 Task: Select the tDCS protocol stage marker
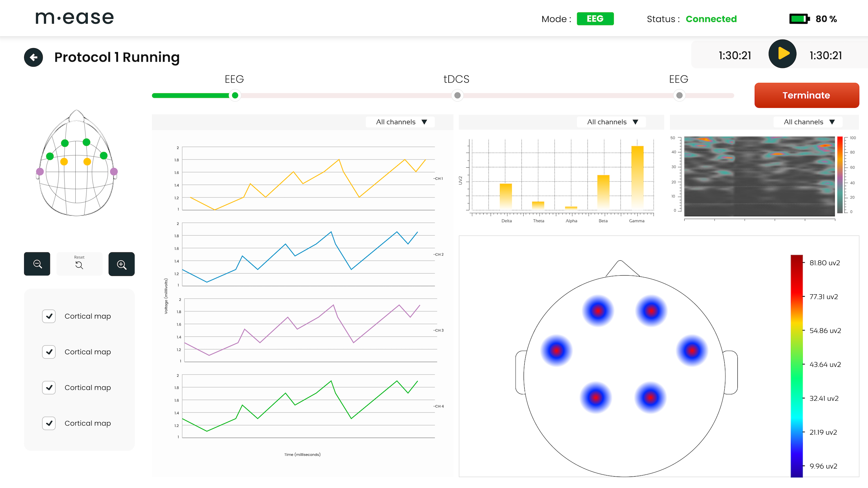[x=457, y=95]
